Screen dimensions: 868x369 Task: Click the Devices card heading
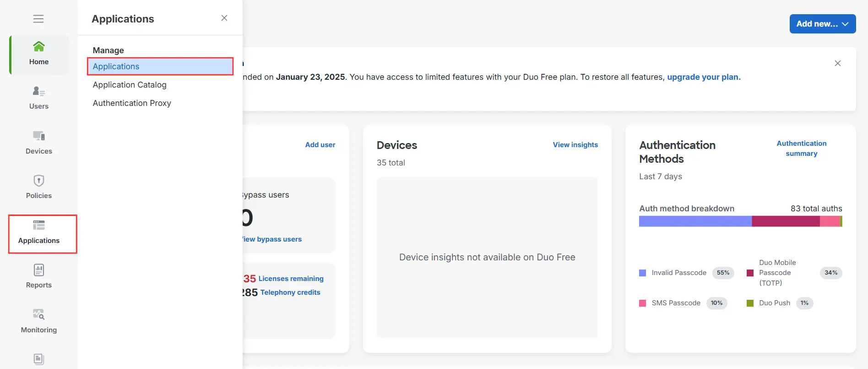(x=397, y=145)
